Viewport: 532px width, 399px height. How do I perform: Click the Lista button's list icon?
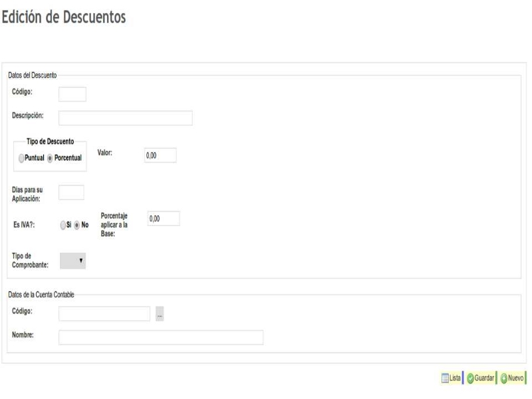click(446, 378)
